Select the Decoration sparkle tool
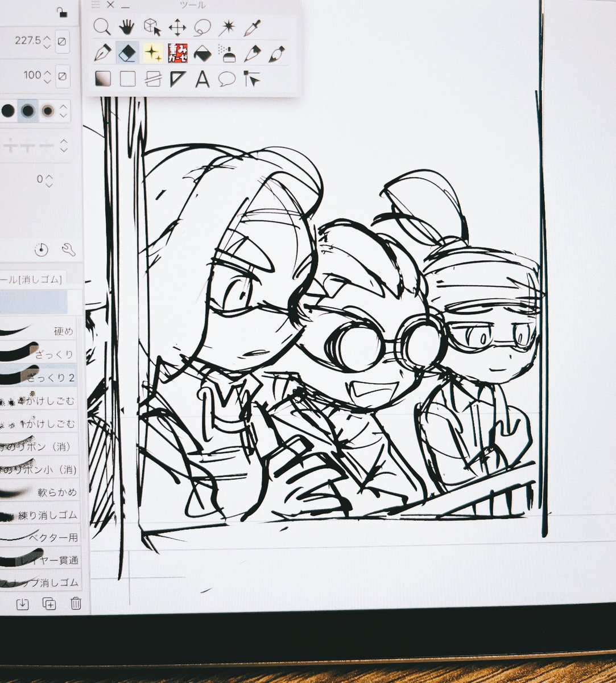This screenshot has width=616, height=683. pyautogui.click(x=152, y=53)
